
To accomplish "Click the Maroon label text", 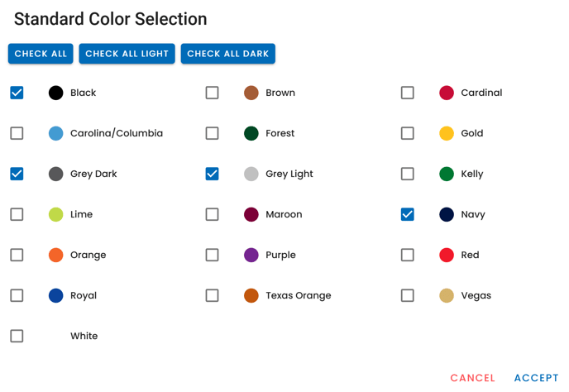I will [x=284, y=214].
